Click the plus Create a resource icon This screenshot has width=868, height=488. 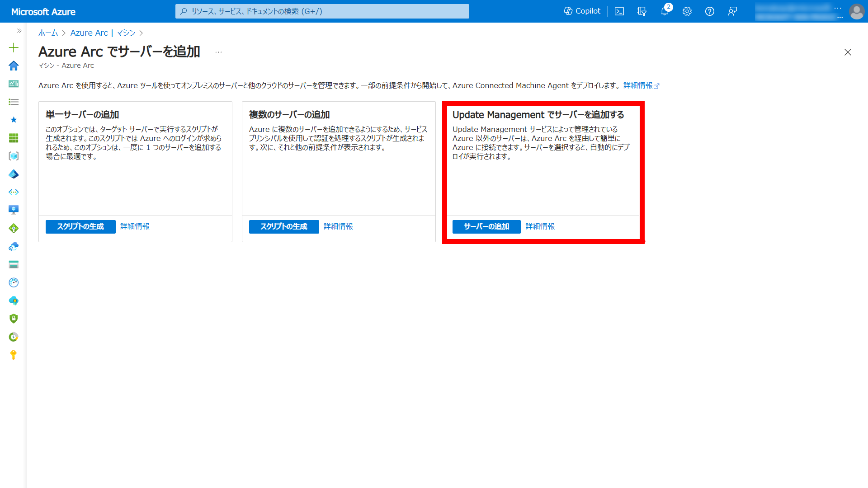coord(14,47)
